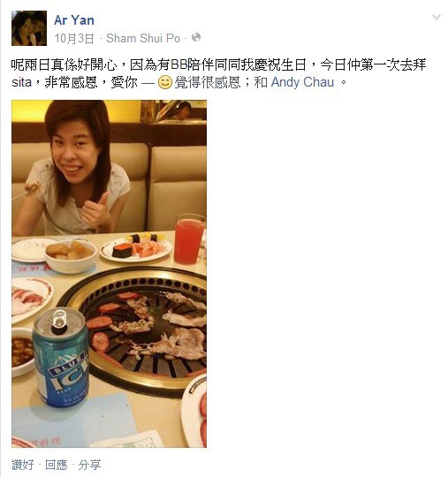
Task: Open the Ar Yan profile name link
Action: coord(74,20)
